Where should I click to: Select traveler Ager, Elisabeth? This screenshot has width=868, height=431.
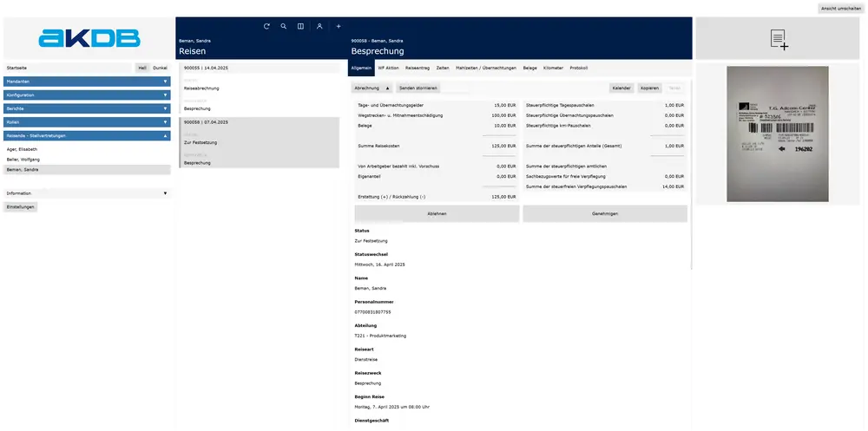23,149
